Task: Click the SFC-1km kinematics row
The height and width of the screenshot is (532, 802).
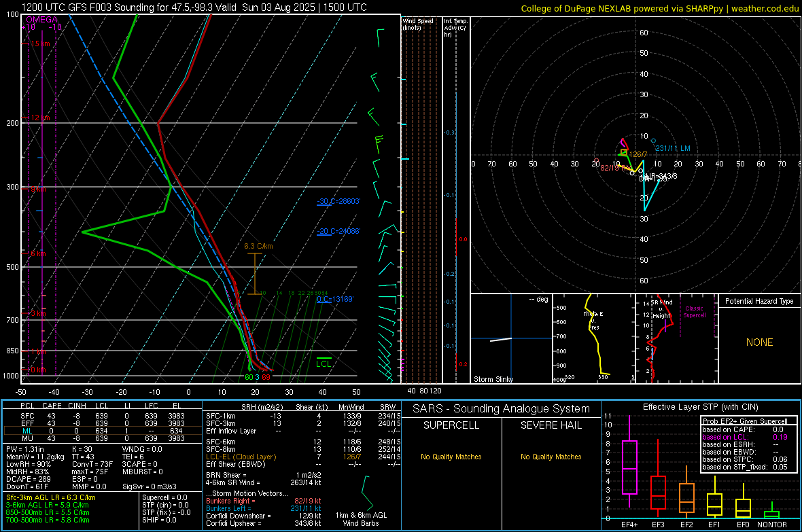Action: tap(303, 416)
